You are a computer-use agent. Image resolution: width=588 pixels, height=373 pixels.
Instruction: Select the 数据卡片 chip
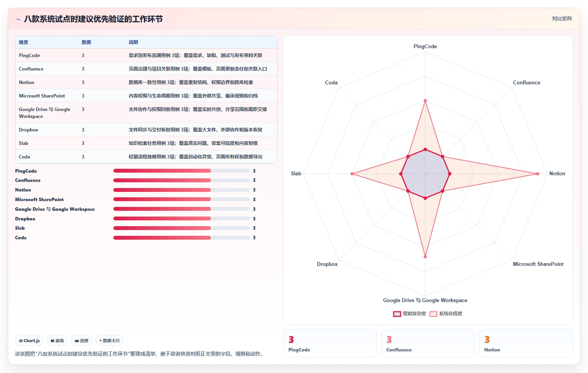[x=110, y=341]
